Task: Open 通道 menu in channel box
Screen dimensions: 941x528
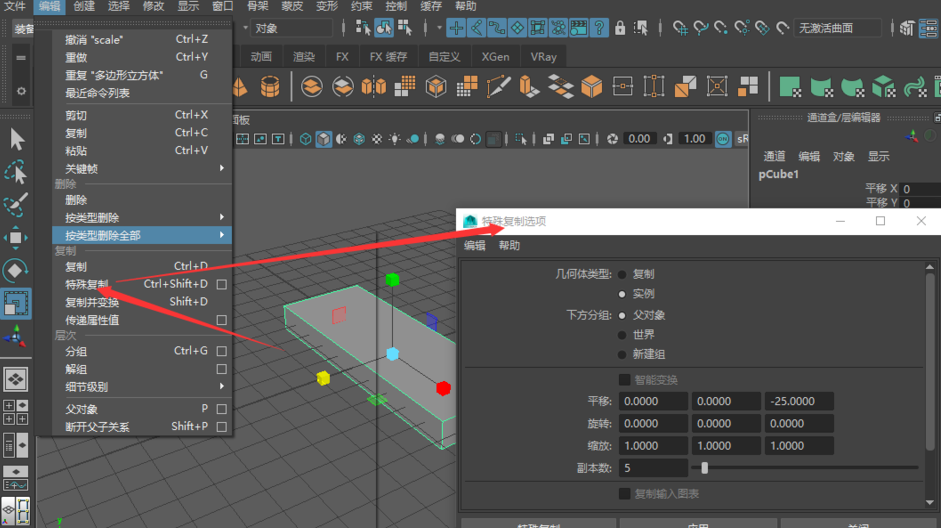Action: [774, 157]
